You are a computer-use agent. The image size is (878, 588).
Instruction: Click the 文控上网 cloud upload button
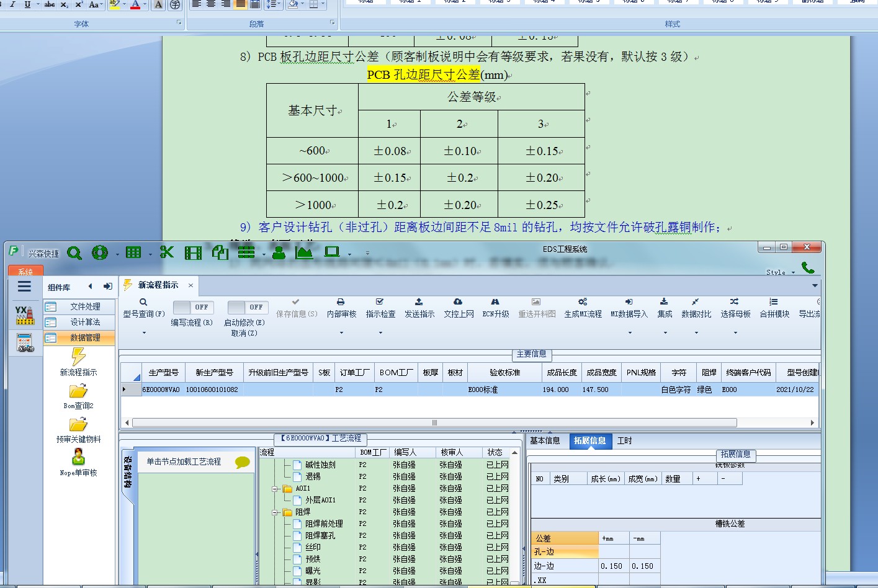[x=459, y=308]
